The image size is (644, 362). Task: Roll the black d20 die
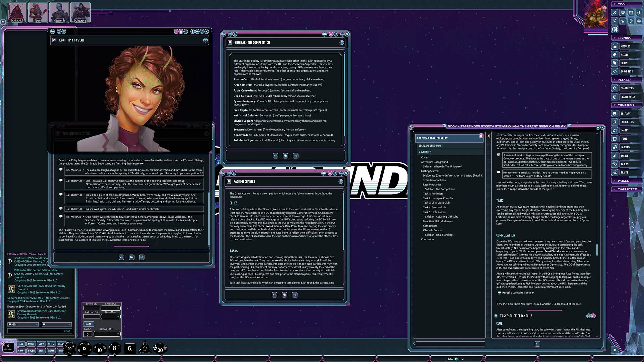pos(69,349)
